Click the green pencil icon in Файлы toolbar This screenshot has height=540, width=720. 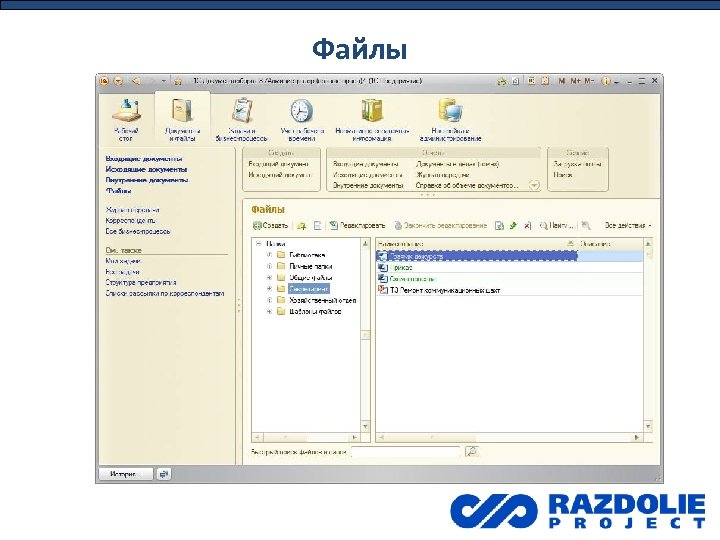tap(513, 225)
